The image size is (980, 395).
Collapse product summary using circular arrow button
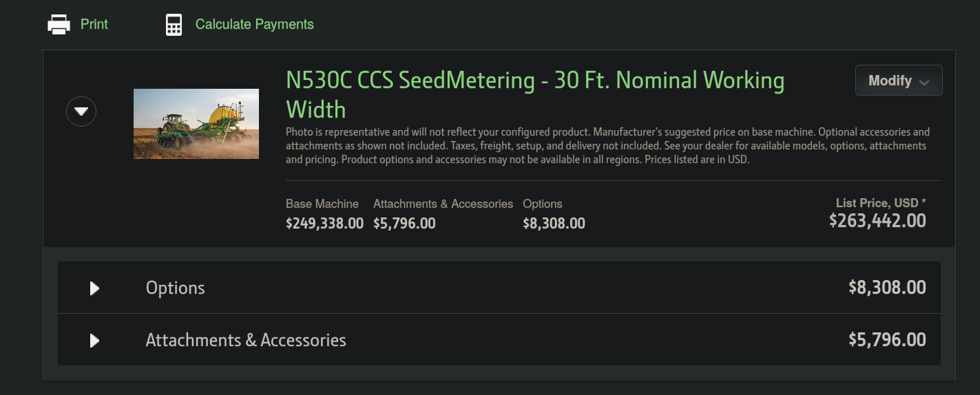click(x=81, y=111)
